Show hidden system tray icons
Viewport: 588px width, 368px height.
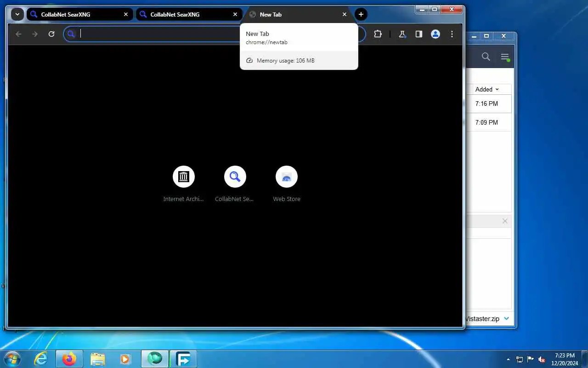coord(508,359)
